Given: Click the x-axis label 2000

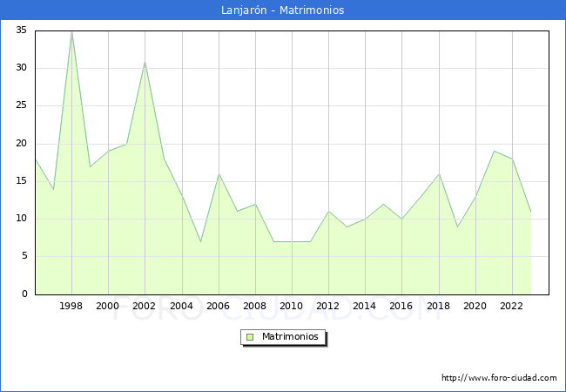Looking at the screenshot, I should [x=108, y=306].
